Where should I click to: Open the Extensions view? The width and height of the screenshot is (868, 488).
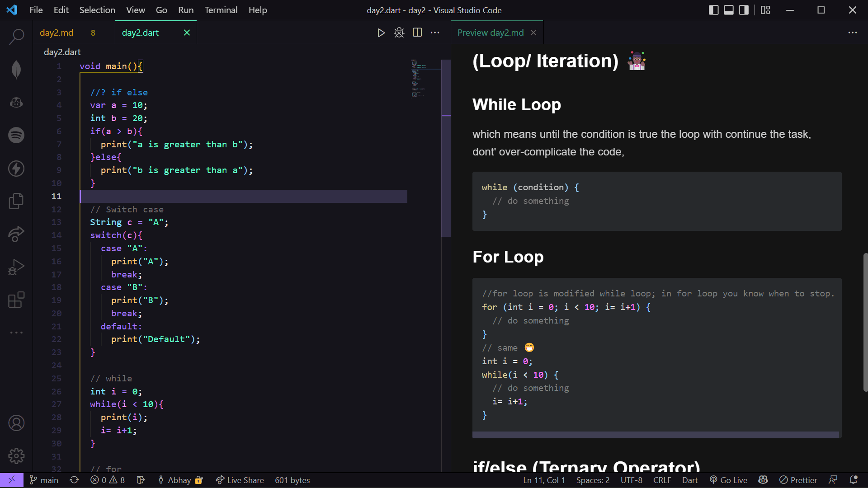[16, 300]
